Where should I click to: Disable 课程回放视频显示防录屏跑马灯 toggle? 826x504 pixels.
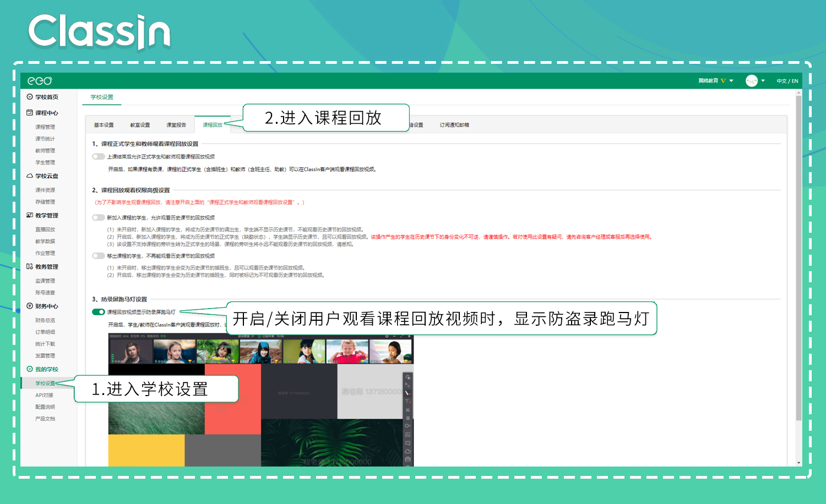[99, 312]
